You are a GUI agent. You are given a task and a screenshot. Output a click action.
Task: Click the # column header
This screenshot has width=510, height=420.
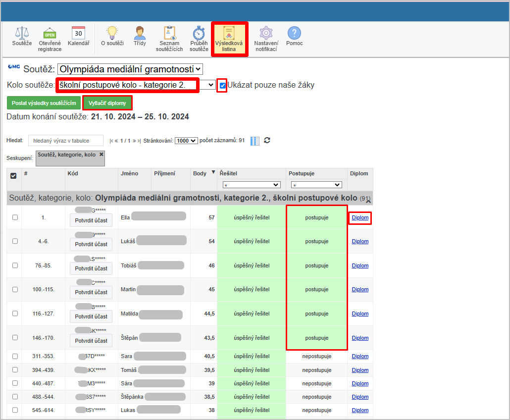(x=26, y=173)
